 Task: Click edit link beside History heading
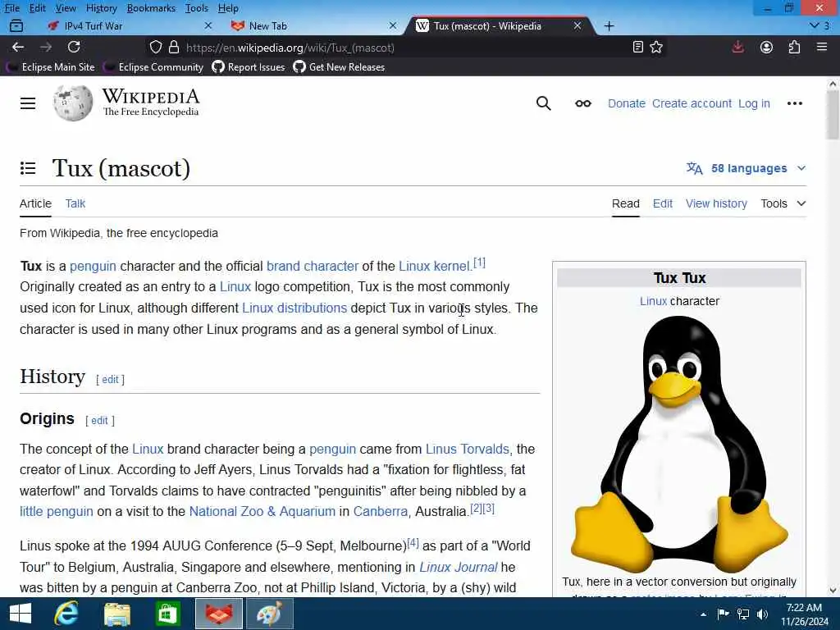point(110,380)
